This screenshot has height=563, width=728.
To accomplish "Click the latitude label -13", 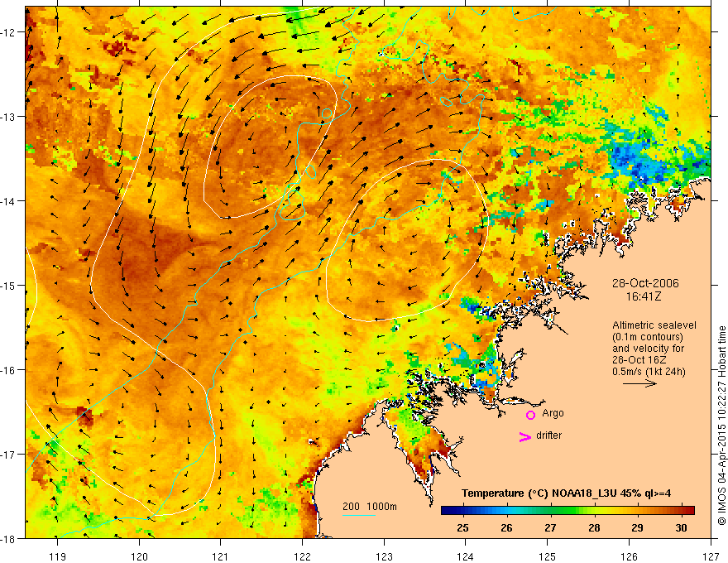I will click(8, 117).
